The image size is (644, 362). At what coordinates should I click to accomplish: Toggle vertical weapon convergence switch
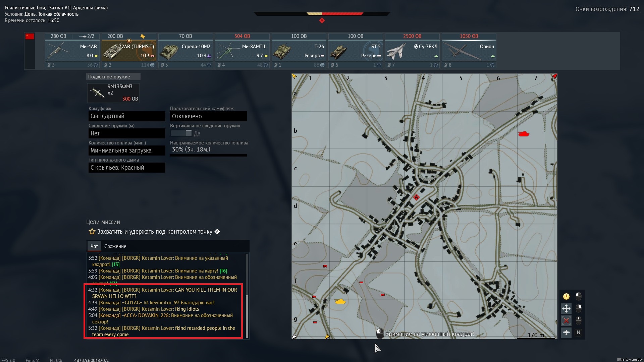181,133
